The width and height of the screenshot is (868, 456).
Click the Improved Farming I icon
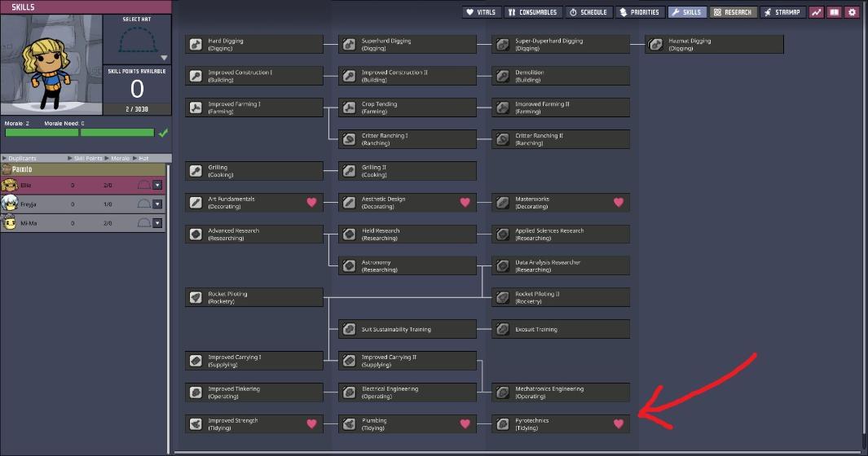(x=196, y=107)
